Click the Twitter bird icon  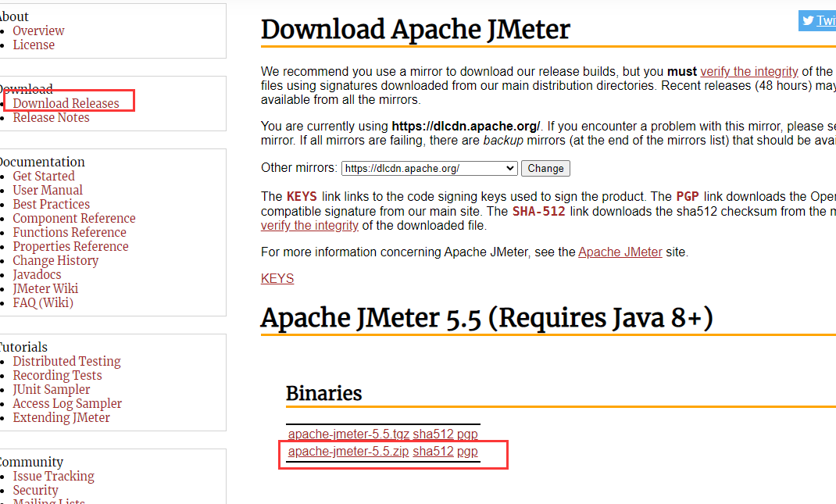[x=808, y=20]
